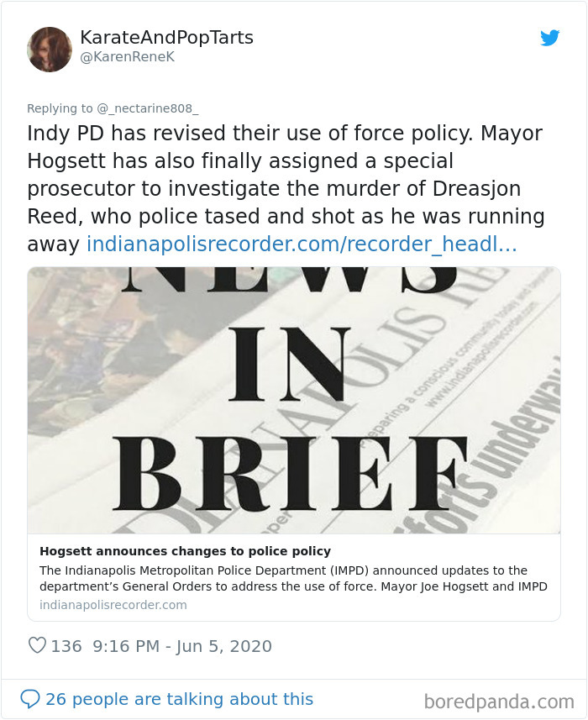
Task: Click the 136 likes count
Action: pos(66,646)
